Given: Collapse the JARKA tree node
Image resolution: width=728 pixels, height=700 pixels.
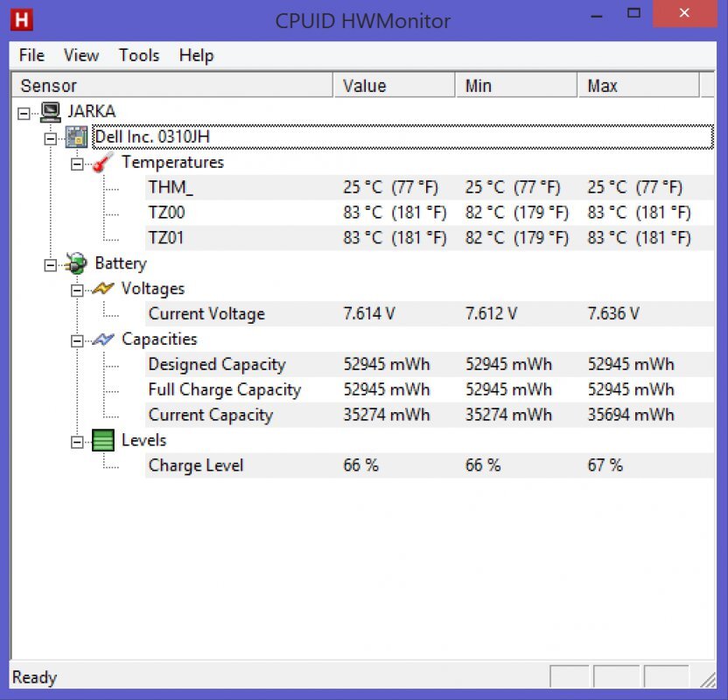Looking at the screenshot, I should (x=24, y=111).
